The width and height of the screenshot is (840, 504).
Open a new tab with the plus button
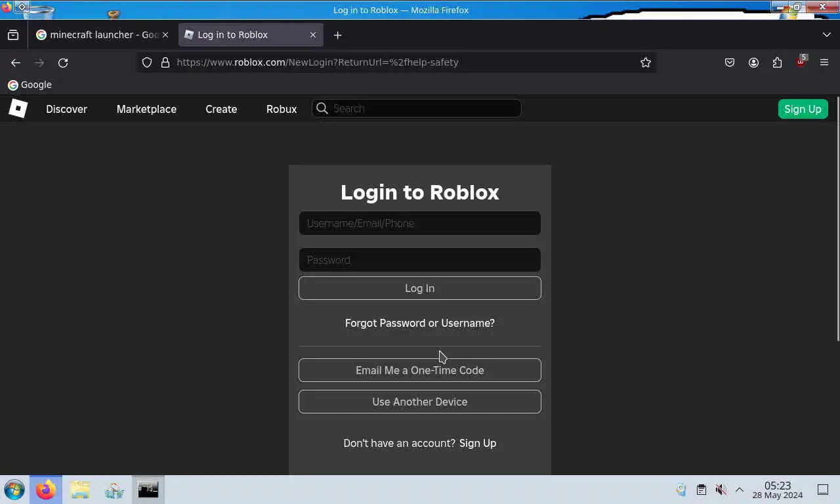click(x=337, y=35)
